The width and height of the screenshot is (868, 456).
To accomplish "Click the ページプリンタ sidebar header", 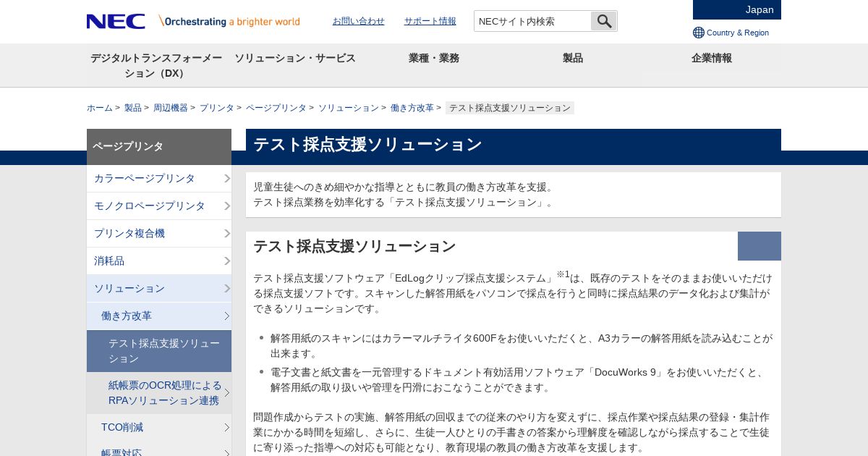I will (159, 147).
